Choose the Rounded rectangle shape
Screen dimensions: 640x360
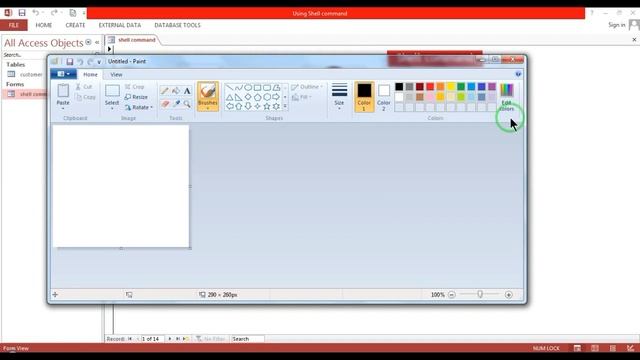tap(267, 87)
